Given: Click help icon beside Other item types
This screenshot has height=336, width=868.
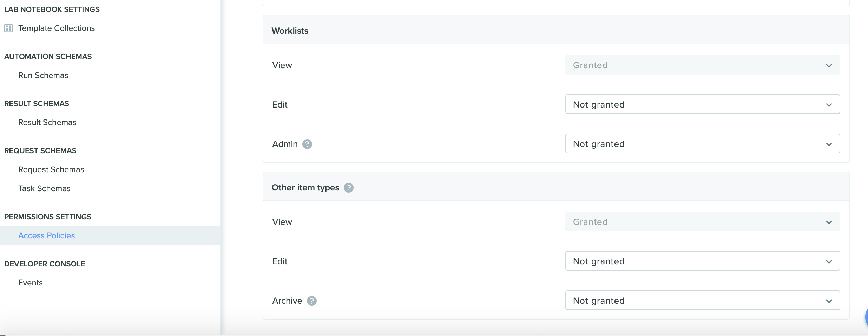Looking at the screenshot, I should pos(349,188).
